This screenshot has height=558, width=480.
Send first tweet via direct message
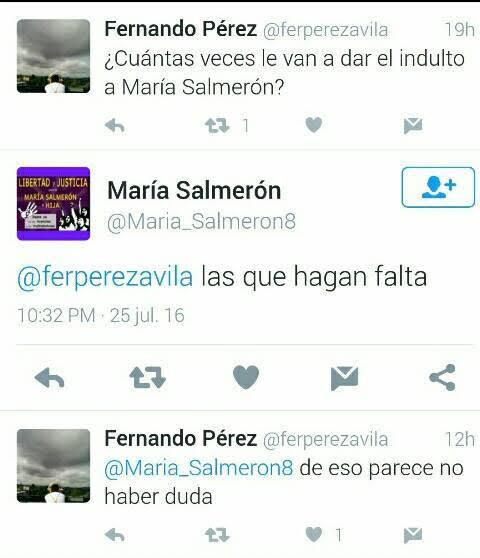413,126
